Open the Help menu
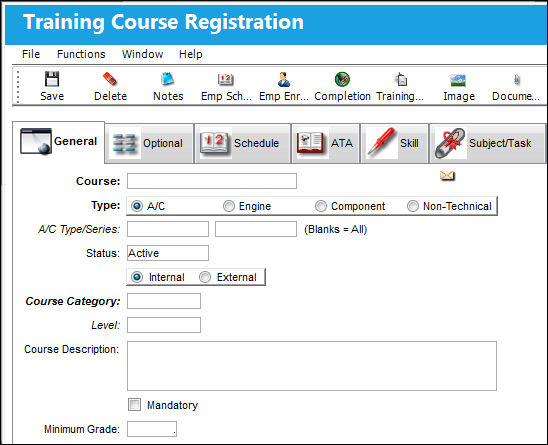This screenshot has height=445, width=548. tap(190, 54)
